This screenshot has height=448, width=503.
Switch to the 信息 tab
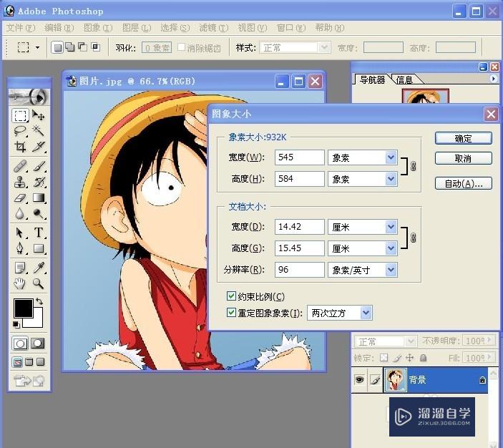(404, 79)
